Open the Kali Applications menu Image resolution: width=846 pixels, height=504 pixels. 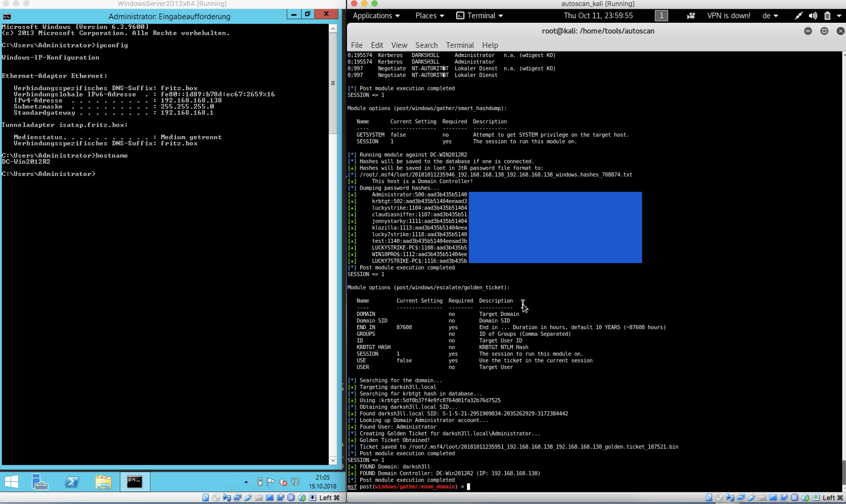(x=376, y=16)
